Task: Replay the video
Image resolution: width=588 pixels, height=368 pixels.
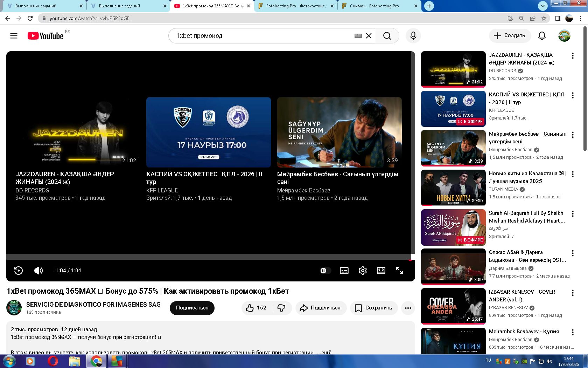Action: point(19,271)
